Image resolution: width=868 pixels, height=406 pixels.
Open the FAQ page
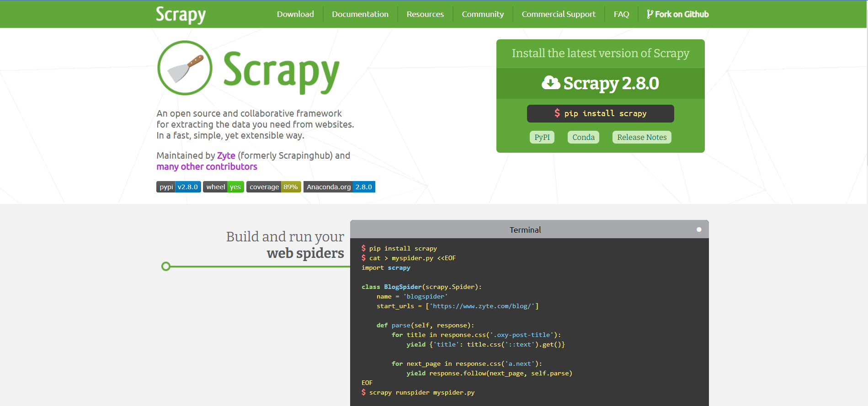[x=621, y=14]
